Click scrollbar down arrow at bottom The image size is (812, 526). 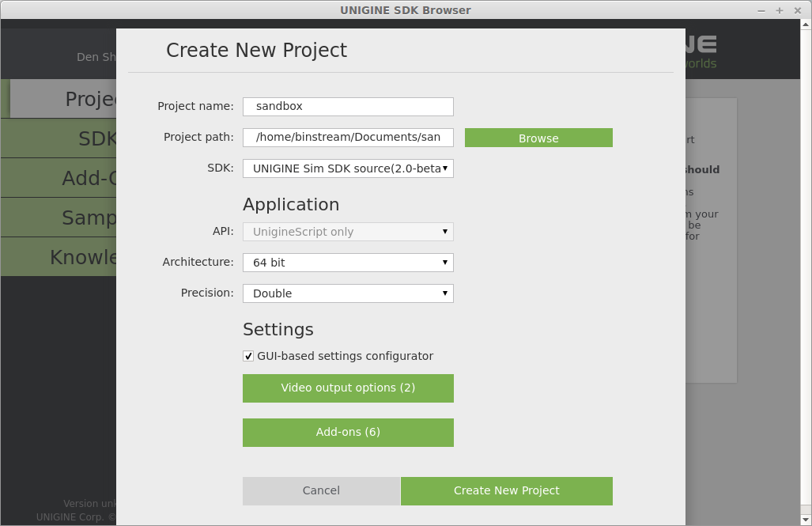click(806, 519)
